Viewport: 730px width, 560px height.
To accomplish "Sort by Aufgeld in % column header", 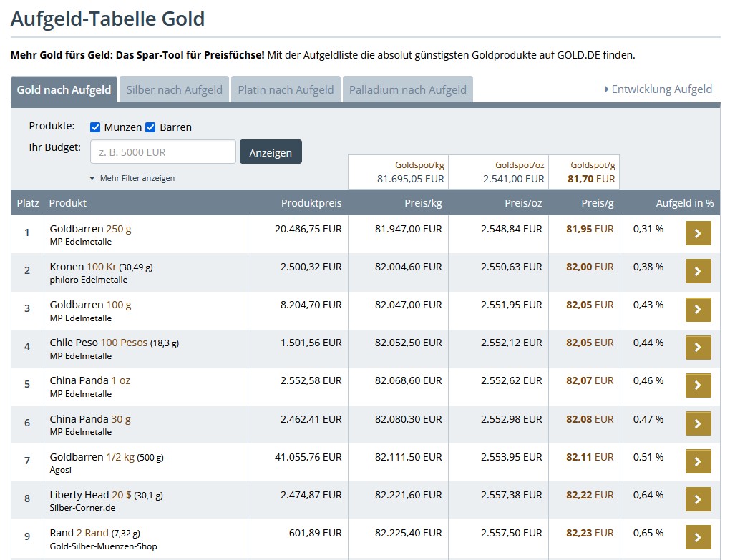I will point(684,203).
